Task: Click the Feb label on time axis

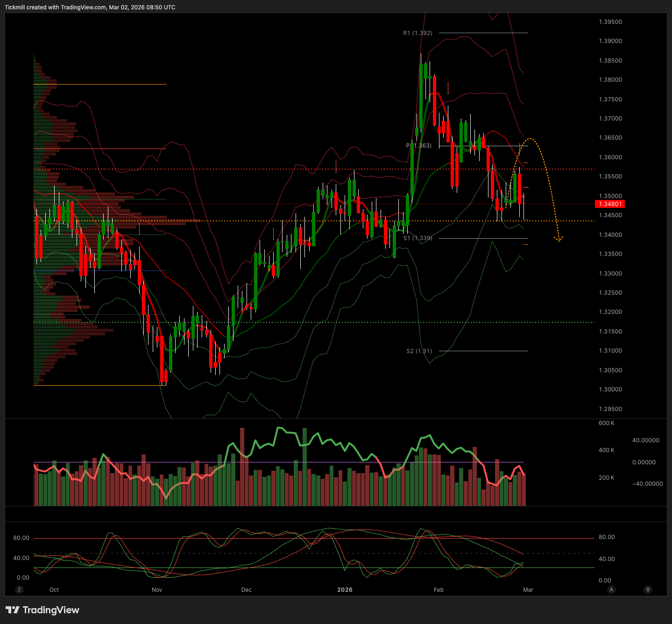Action: tap(439, 590)
